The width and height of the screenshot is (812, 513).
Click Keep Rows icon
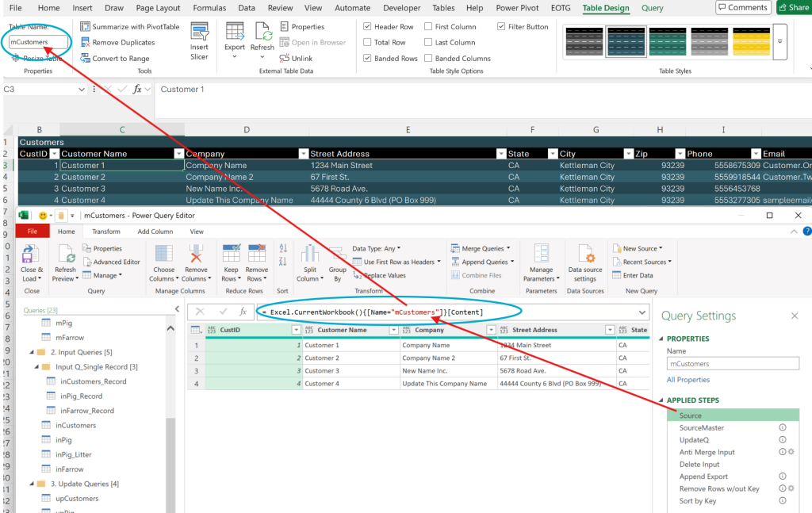[231, 254]
